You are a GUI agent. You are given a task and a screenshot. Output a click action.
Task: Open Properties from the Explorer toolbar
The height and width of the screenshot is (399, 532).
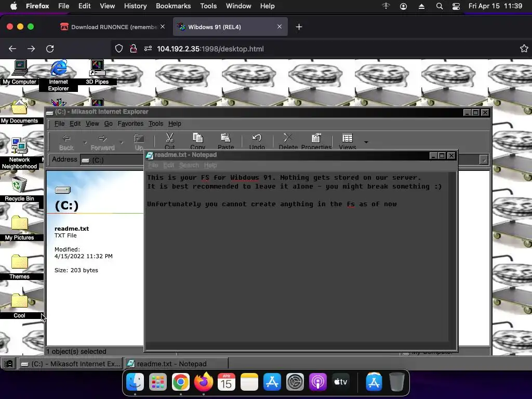tap(316, 141)
